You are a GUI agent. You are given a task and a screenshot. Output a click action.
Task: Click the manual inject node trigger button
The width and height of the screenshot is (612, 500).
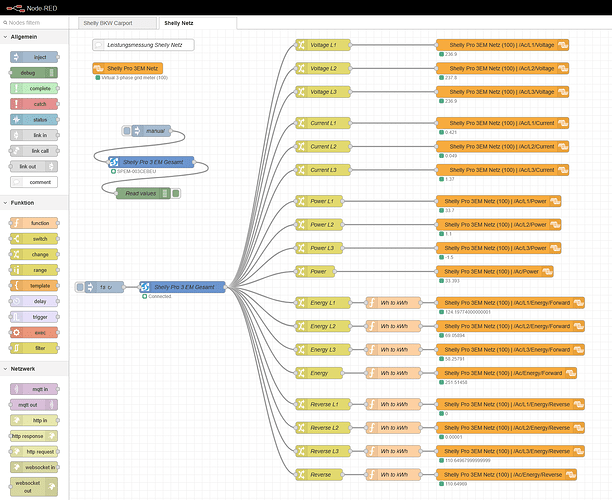(x=127, y=131)
